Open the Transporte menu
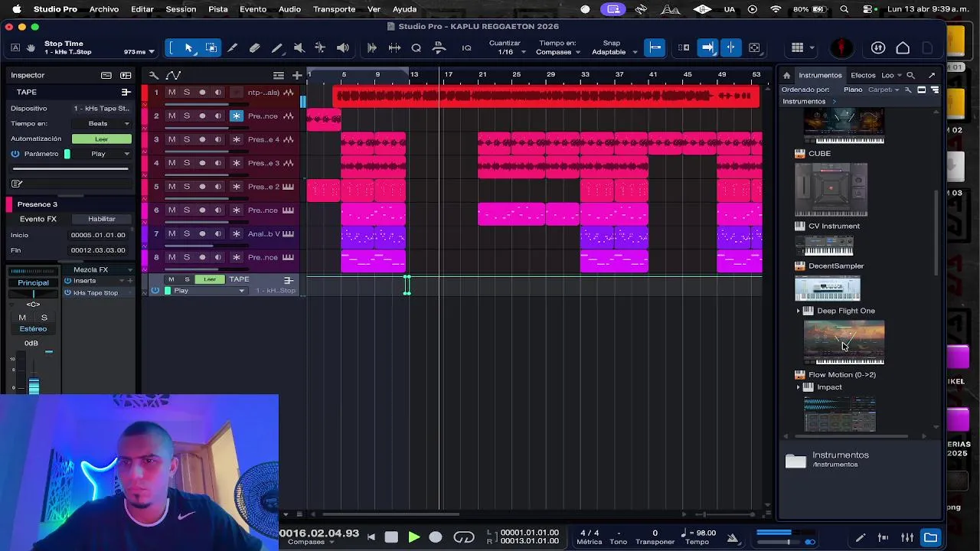The width and height of the screenshot is (980, 551). click(334, 9)
